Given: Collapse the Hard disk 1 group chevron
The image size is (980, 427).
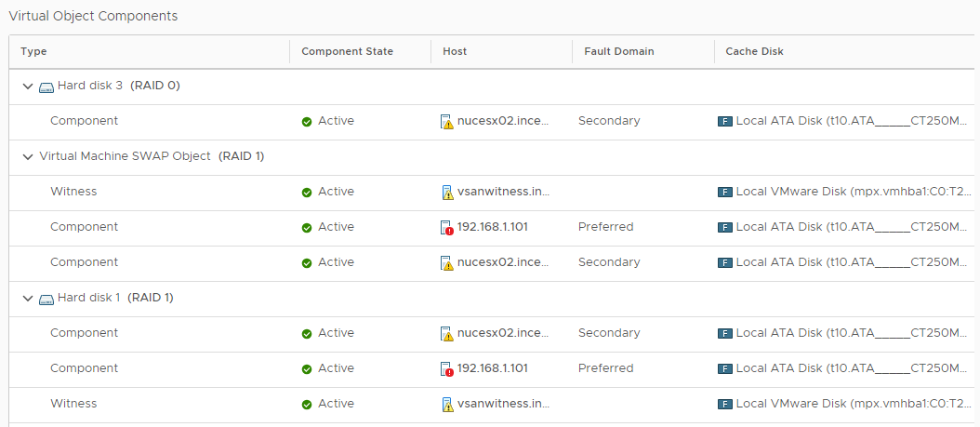Looking at the screenshot, I should 27,298.
